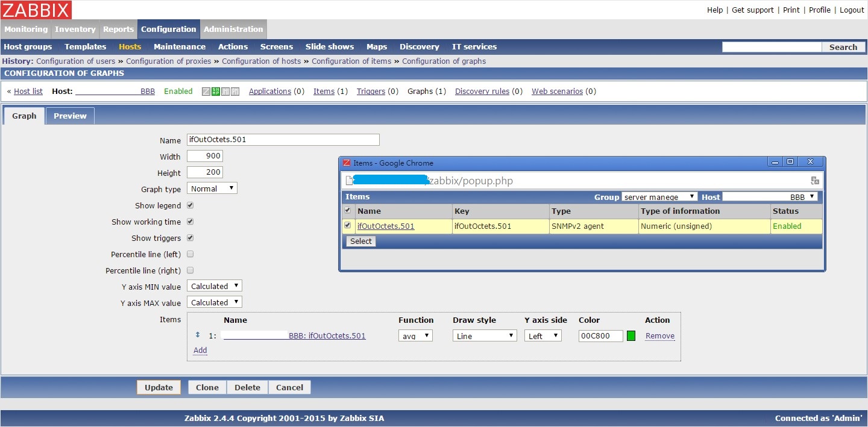The height and width of the screenshot is (427, 868).
Task: Toggle the Show working time checkbox
Action: coord(190,222)
